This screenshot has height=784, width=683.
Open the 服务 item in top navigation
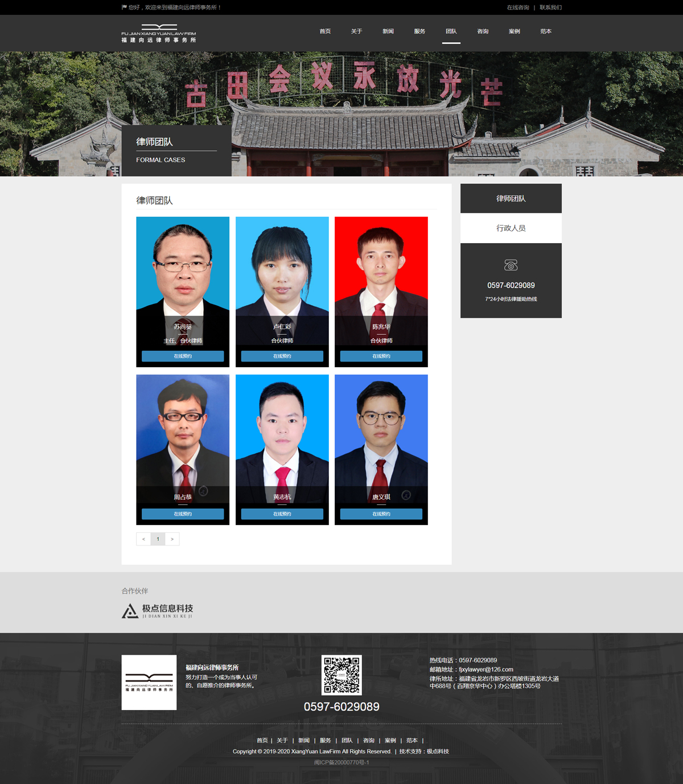[419, 31]
